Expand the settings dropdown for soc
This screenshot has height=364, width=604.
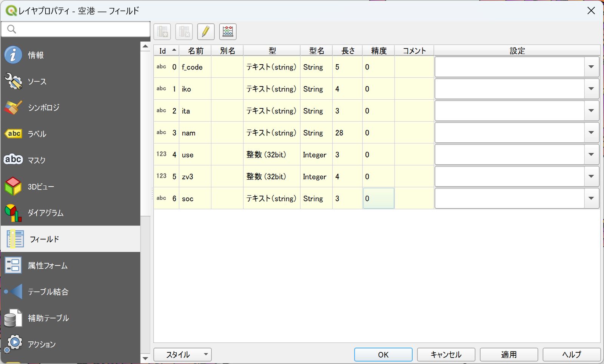click(591, 198)
